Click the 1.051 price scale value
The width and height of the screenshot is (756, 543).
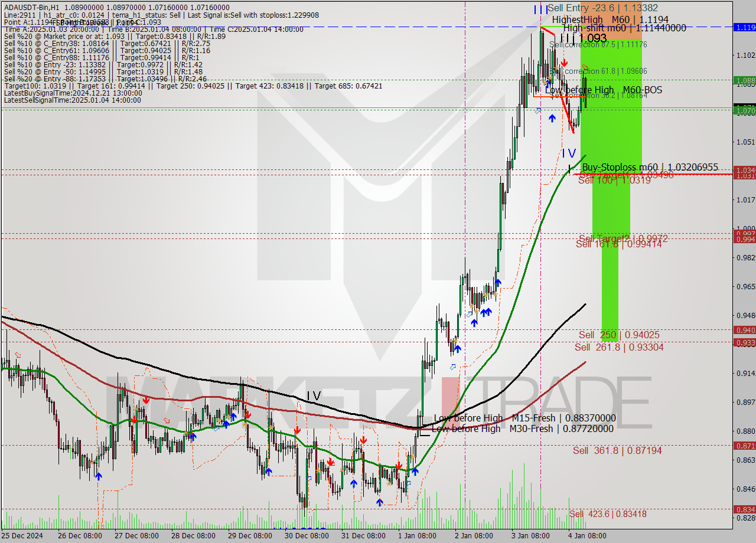pyautogui.click(x=745, y=142)
